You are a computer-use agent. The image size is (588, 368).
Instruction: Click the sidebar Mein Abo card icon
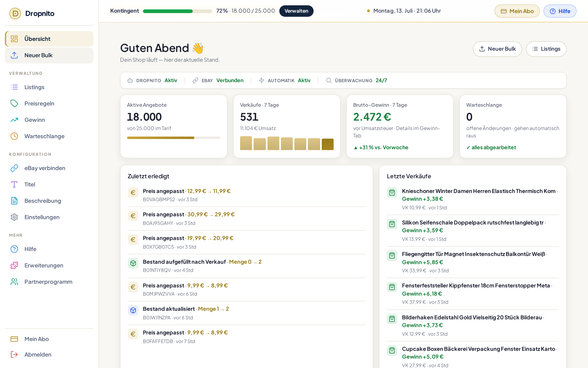[x=14, y=339]
